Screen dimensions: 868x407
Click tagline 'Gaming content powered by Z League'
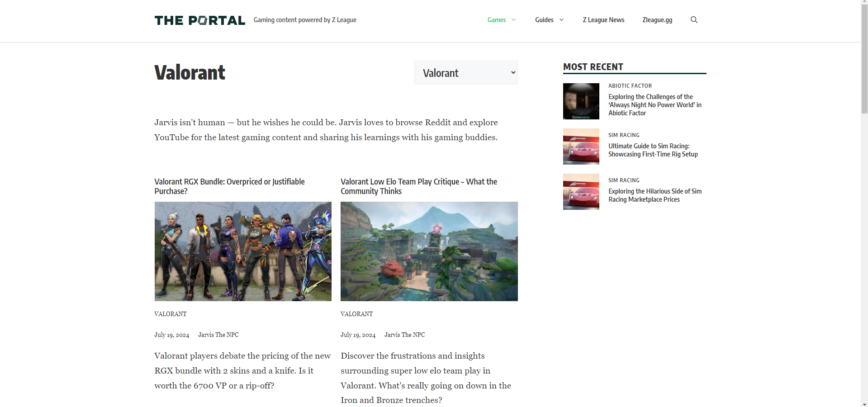click(x=305, y=20)
